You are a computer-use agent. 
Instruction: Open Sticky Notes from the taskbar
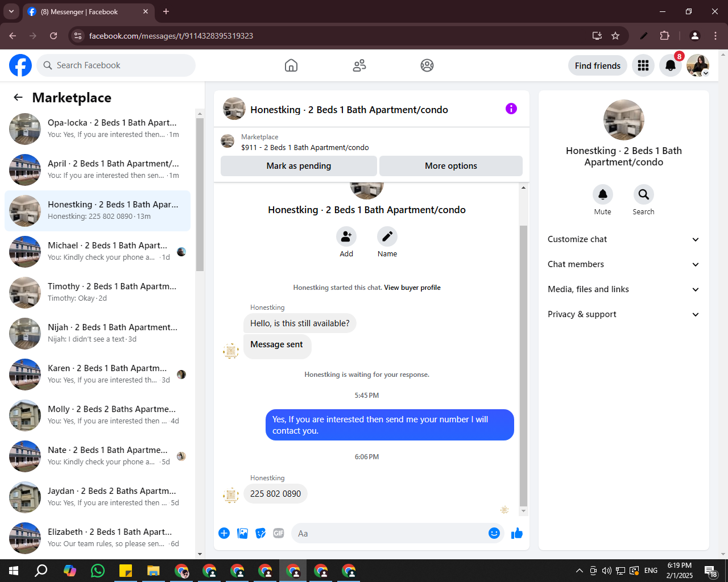[126, 571]
